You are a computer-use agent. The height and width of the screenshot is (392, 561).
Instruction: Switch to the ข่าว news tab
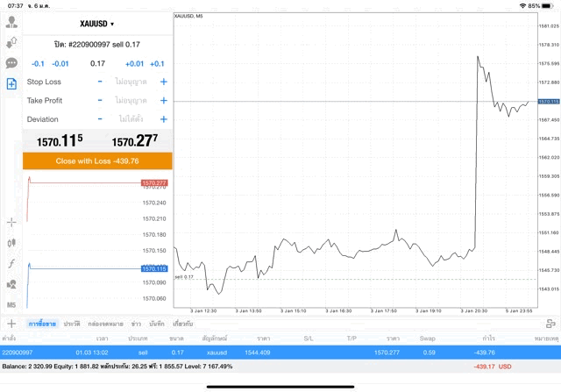coord(136,324)
